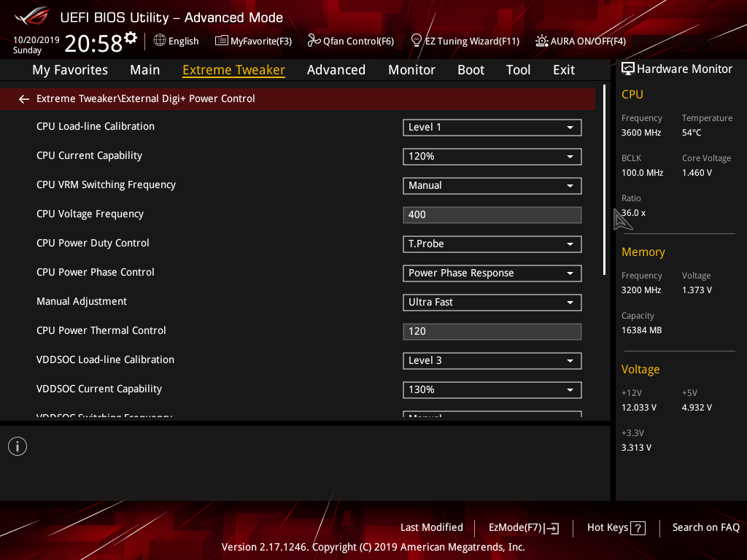Click the VDDSOC Current Capability label
The image size is (747, 560).
pyautogui.click(x=99, y=389)
